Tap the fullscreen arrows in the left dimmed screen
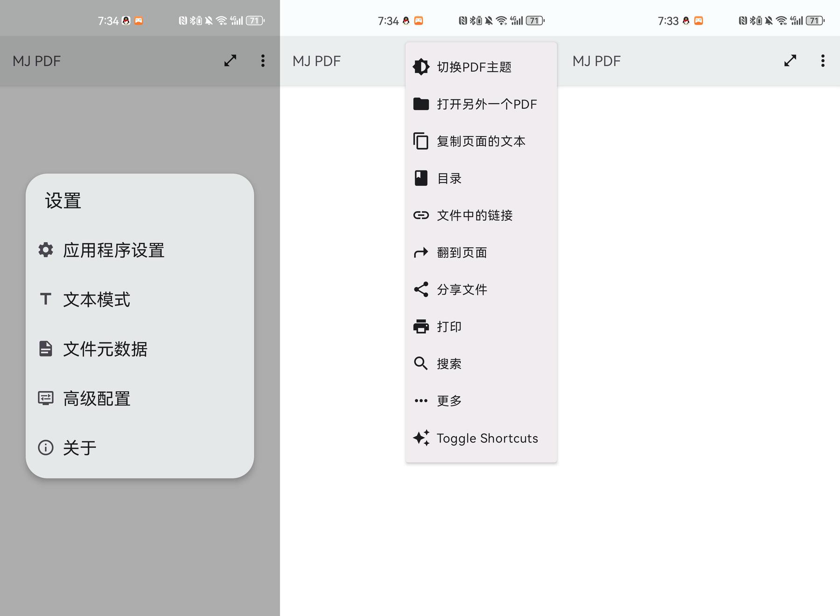The width and height of the screenshot is (840, 616). pos(230,61)
